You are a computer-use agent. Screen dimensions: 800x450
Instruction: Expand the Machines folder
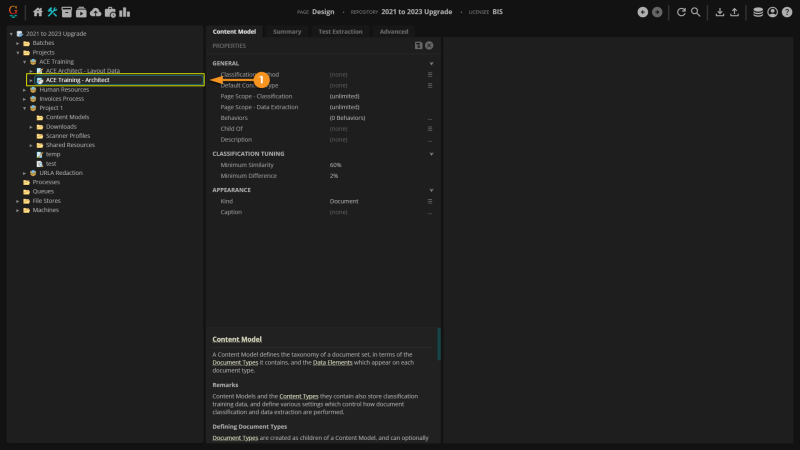pyautogui.click(x=18, y=210)
